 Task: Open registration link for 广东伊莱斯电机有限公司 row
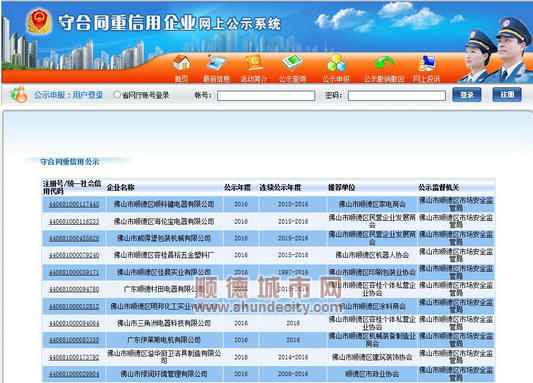click(x=74, y=340)
